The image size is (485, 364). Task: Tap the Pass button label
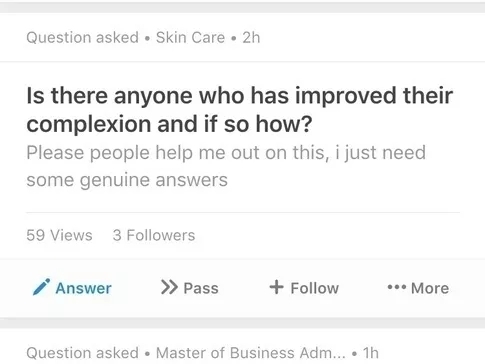point(201,288)
